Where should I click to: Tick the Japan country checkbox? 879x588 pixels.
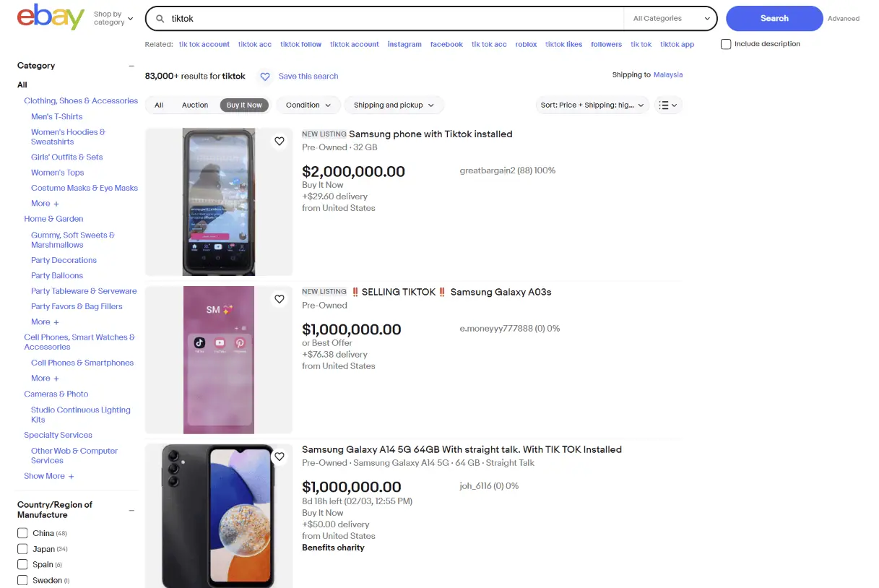22,549
